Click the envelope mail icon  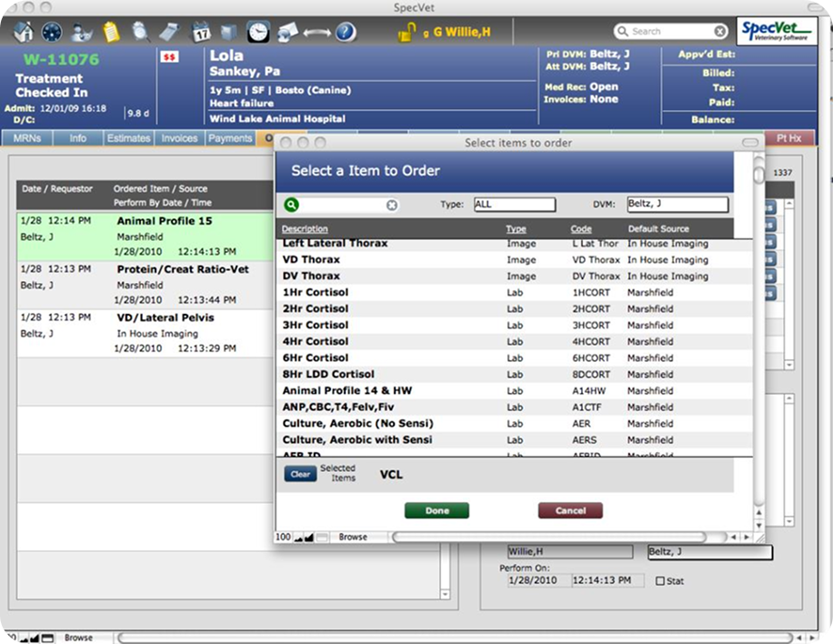287,33
